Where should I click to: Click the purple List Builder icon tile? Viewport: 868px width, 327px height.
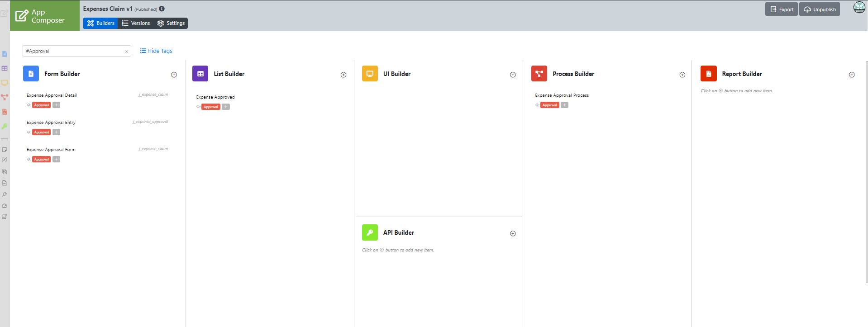200,74
